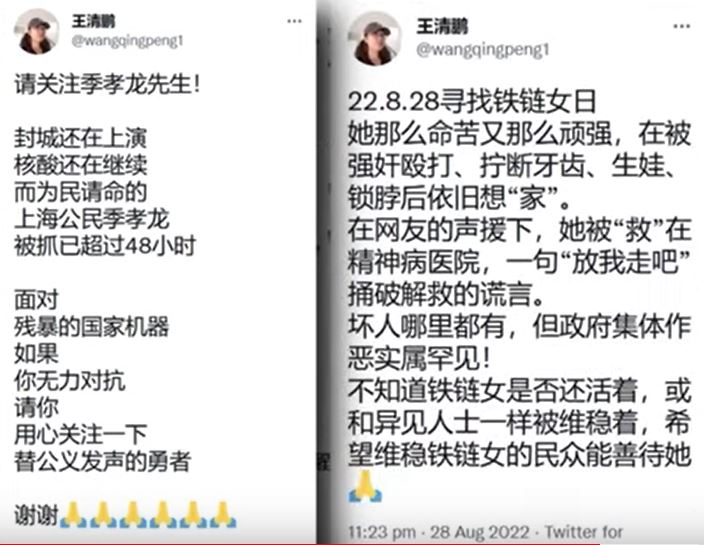Open the right tweet's three-dot more menu
Image resolution: width=704 pixels, height=545 pixels.
pos(682,26)
